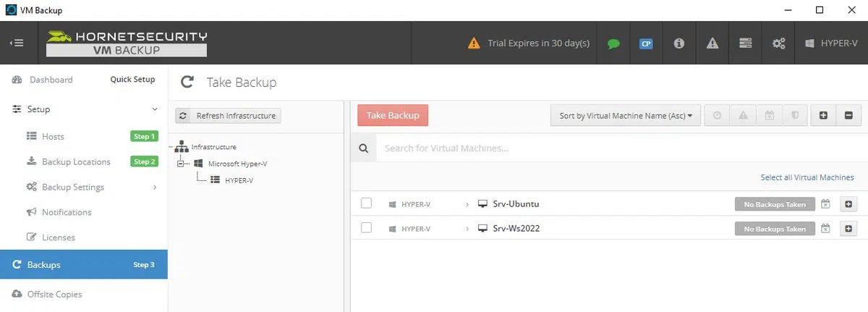This screenshot has height=312, width=868.
Task: Expand the Backup Settings submenu
Action: [x=155, y=187]
